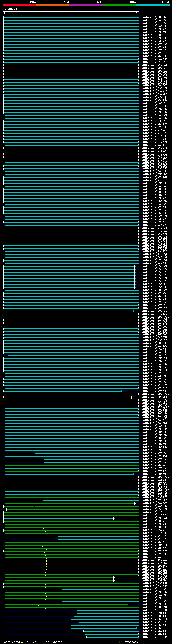The width and height of the screenshot is (172, 644).
Task: Open hit UniRef100_B9INC3
Action: pos(154,29)
